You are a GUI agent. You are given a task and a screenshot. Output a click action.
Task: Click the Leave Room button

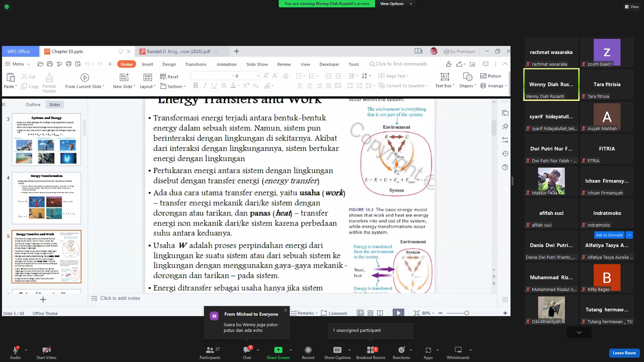pyautogui.click(x=624, y=353)
